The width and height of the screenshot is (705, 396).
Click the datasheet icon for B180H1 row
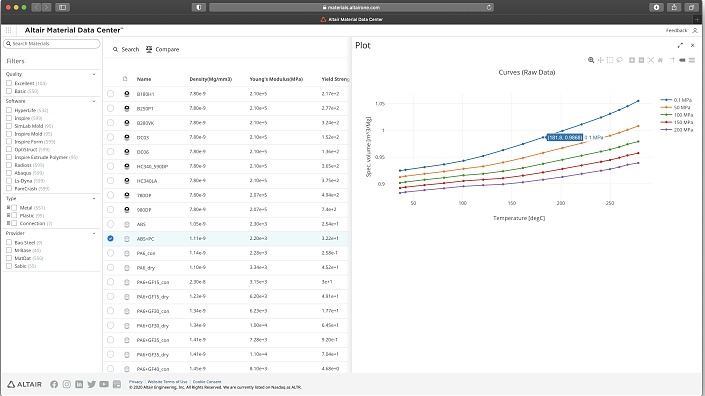127,94
